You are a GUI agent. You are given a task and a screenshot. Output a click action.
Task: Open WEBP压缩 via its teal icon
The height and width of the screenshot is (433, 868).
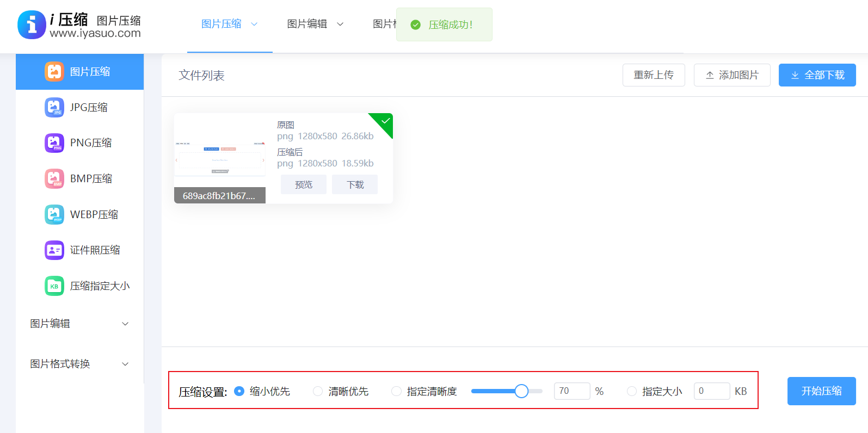pyautogui.click(x=54, y=214)
